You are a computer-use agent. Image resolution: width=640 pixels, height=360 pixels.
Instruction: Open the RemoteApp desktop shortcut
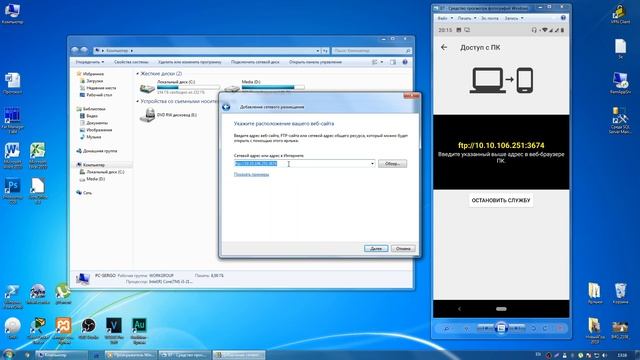pos(620,83)
